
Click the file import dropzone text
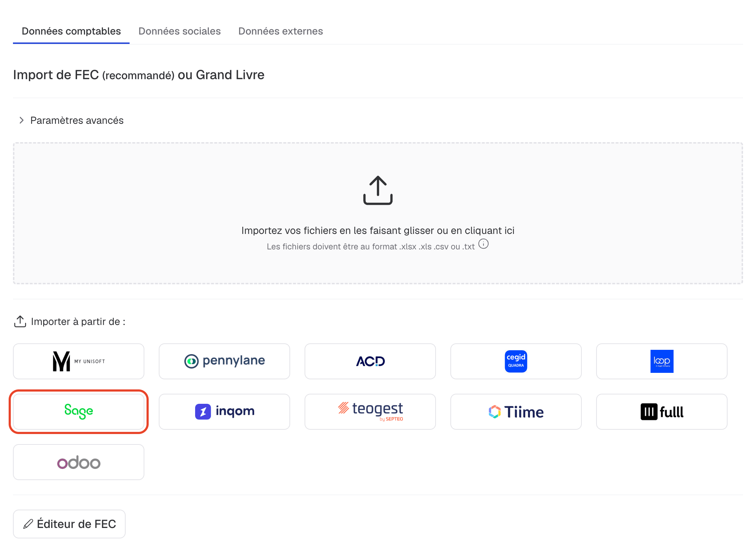click(x=378, y=230)
